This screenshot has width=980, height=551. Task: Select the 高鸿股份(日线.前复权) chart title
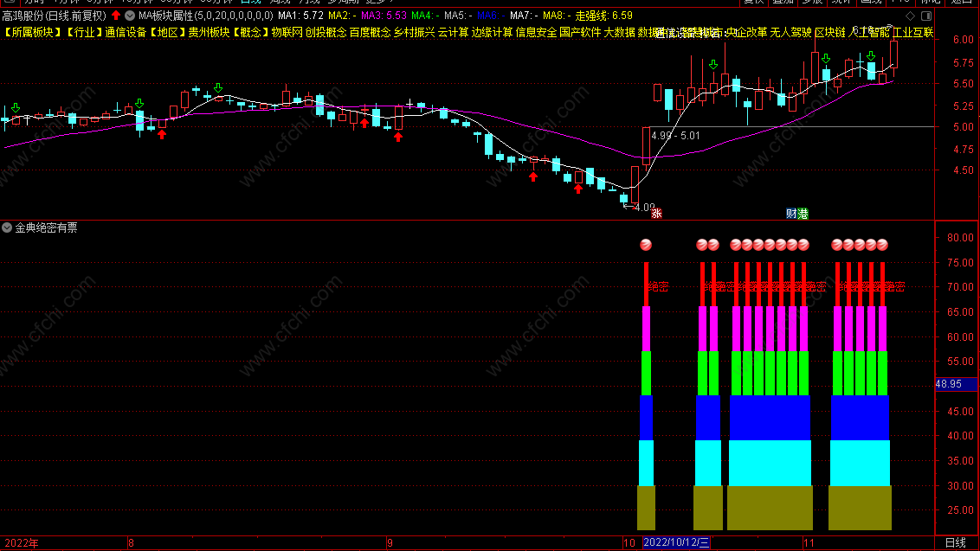tap(55, 15)
